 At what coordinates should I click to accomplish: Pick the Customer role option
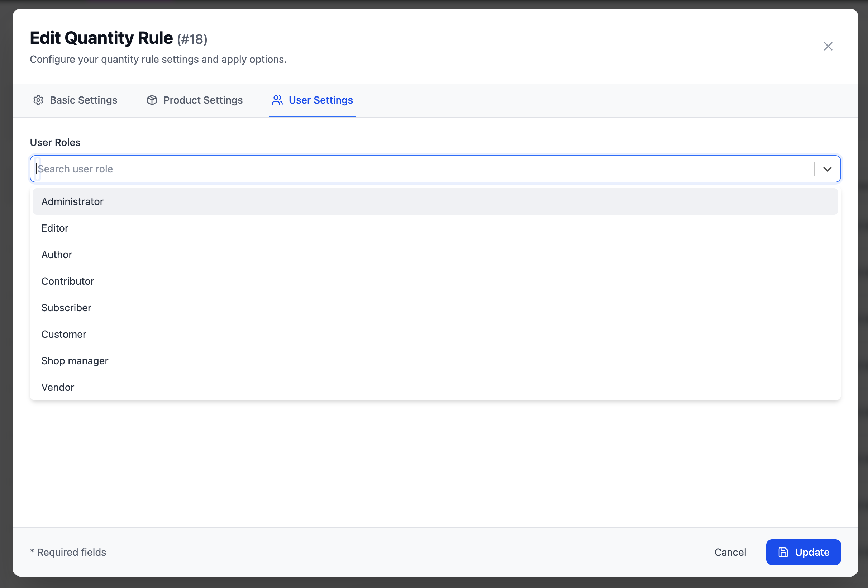point(64,335)
